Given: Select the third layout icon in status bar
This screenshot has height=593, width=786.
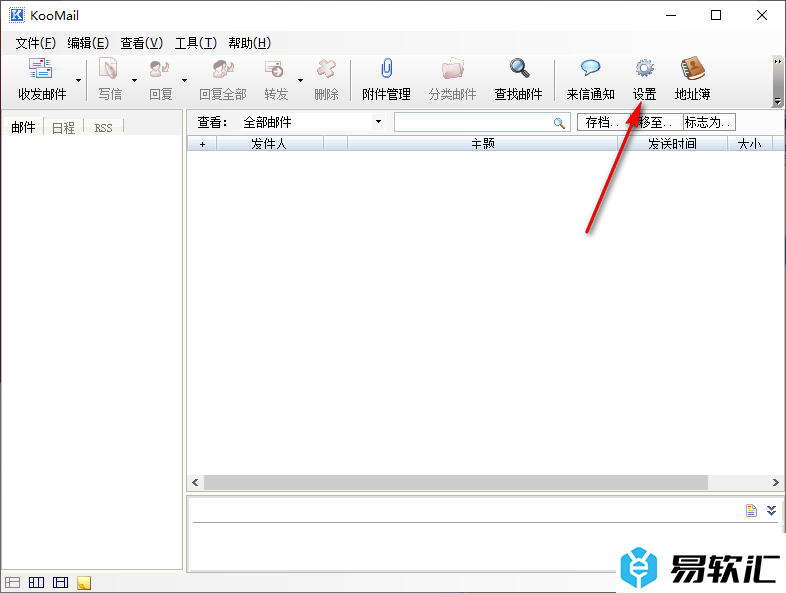Looking at the screenshot, I should coord(61,582).
